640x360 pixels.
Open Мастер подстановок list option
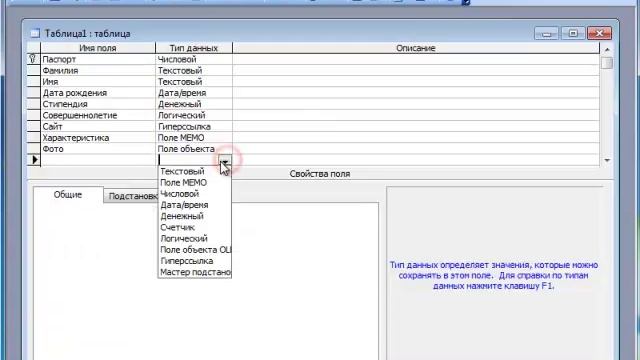[x=195, y=272]
